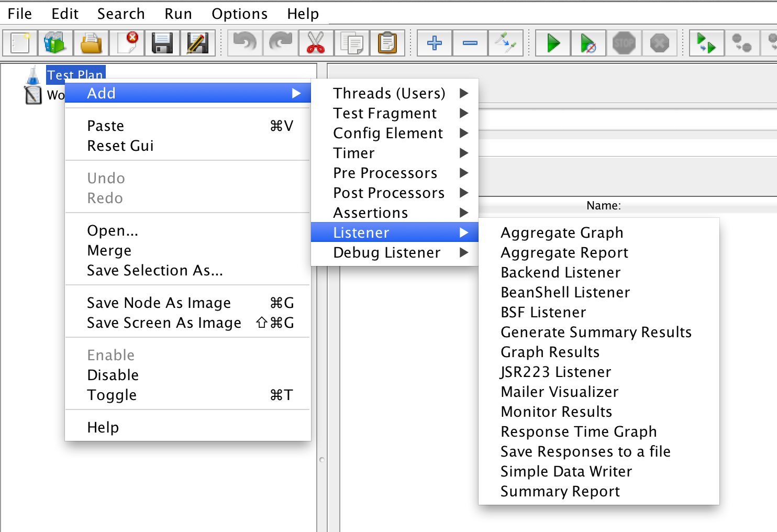The image size is (777, 532).
Task: Expand the Assertions submenu
Action: pyautogui.click(x=370, y=213)
